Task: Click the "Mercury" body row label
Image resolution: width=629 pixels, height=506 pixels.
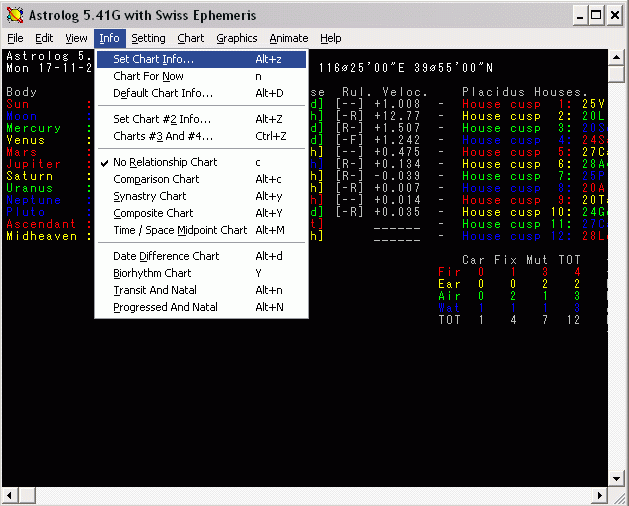Action: pos(34,128)
